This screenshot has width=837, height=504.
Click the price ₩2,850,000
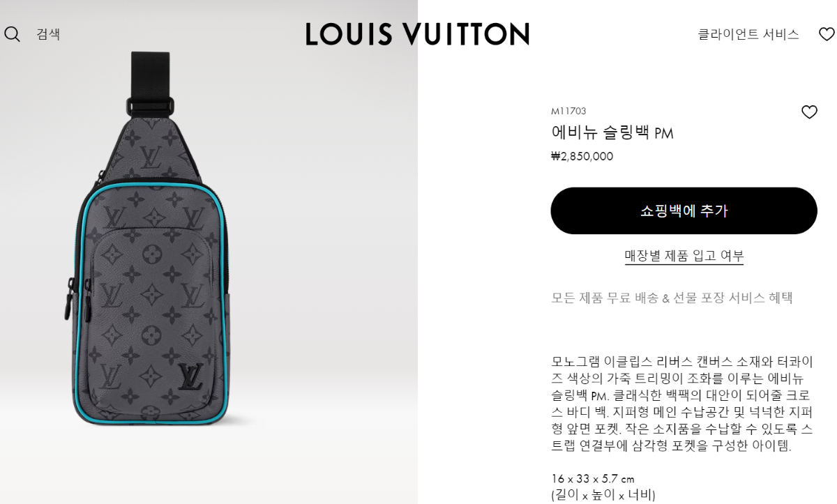pos(582,156)
